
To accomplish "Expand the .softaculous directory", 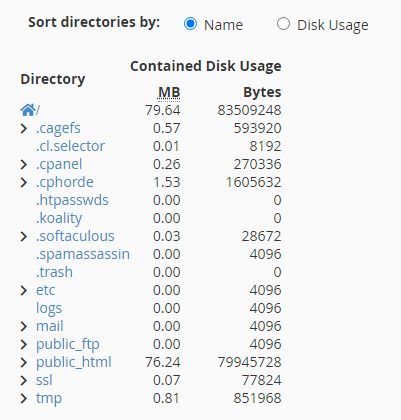I will tap(24, 236).
